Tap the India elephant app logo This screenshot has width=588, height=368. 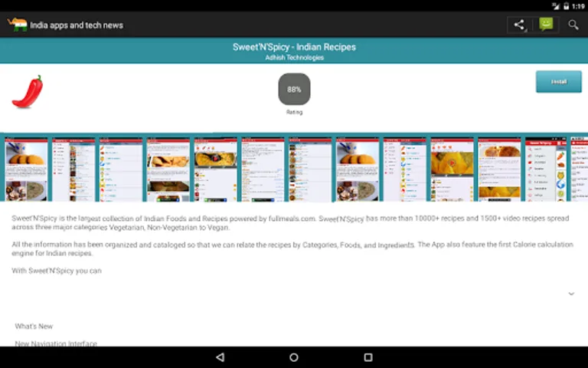pyautogui.click(x=18, y=25)
